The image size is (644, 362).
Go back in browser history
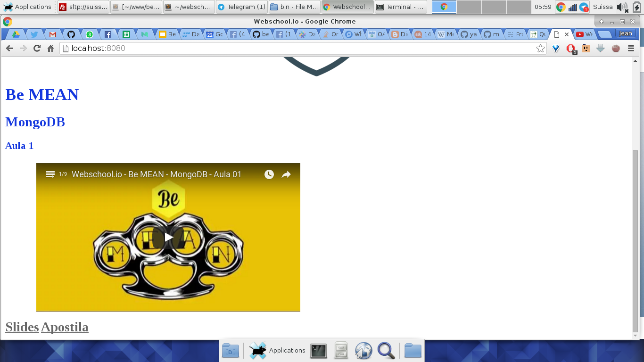click(x=9, y=48)
